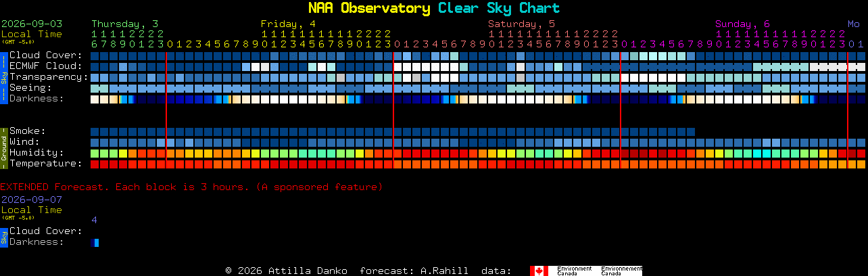Viewport: 868px width, 276px height.
Task: Click the Sunday, 6 day header
Action: click(x=742, y=23)
